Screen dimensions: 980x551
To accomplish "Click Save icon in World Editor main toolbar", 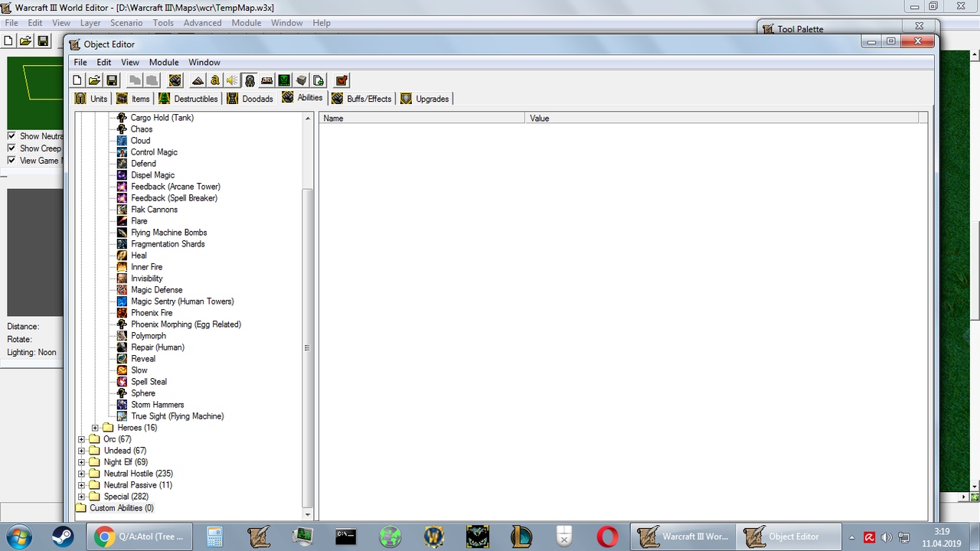I will (x=43, y=41).
